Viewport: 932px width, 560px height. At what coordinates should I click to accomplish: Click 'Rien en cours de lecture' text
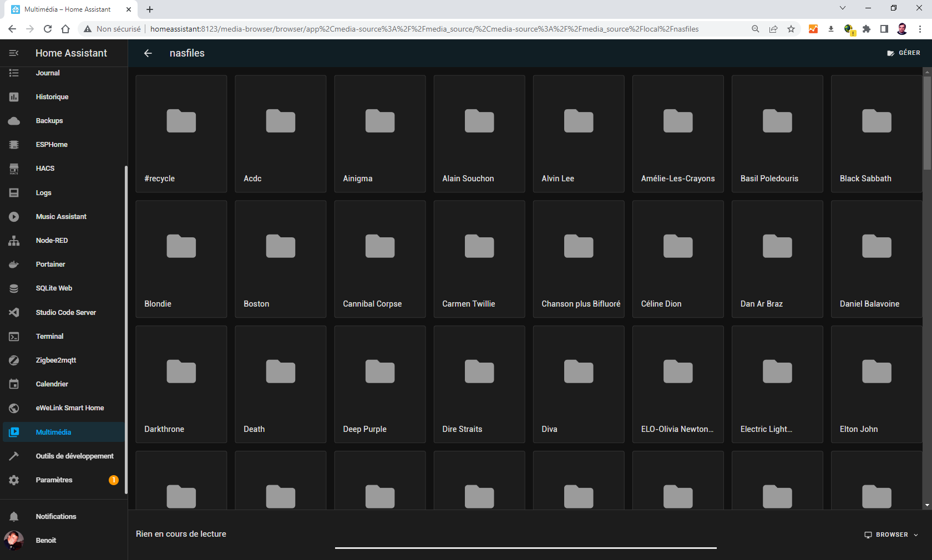tap(181, 534)
